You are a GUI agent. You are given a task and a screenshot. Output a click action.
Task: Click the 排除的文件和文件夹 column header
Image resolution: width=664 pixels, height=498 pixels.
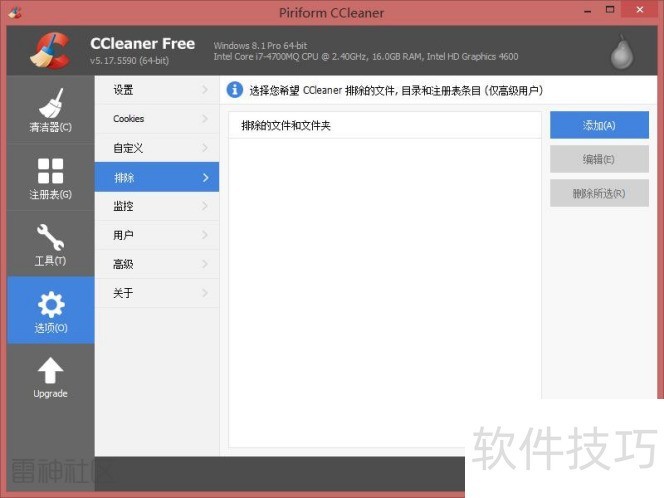pyautogui.click(x=385, y=125)
